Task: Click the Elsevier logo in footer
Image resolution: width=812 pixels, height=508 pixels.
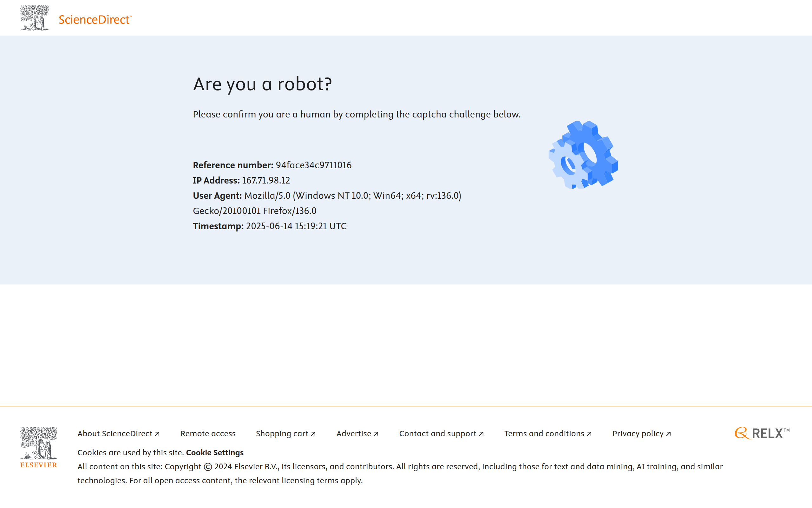Action: [x=39, y=447]
